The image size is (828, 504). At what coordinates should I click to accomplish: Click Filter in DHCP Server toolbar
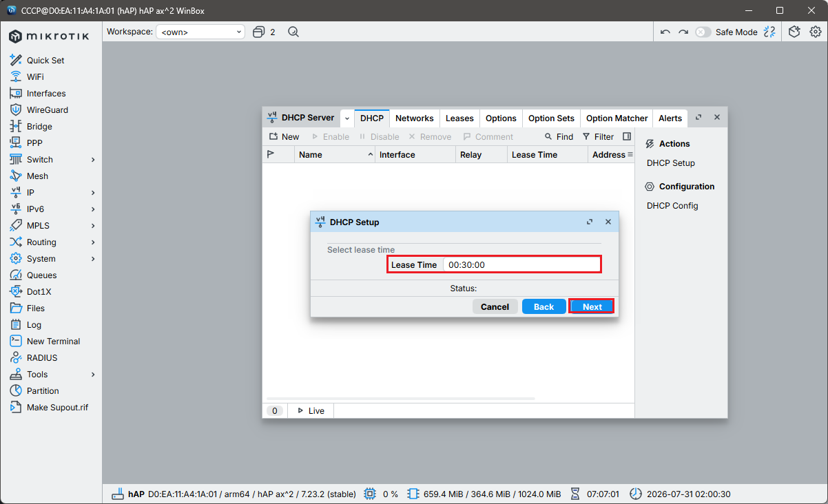click(598, 136)
